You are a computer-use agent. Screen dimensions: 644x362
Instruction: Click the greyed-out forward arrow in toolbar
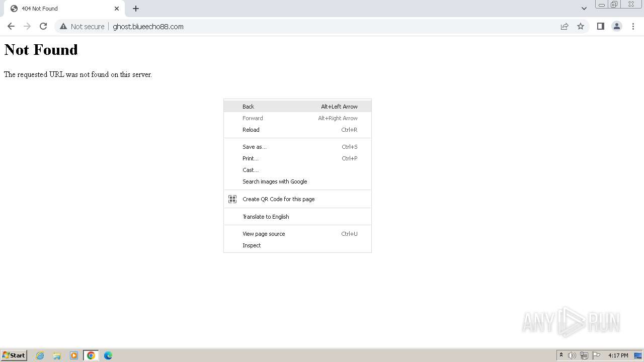[x=27, y=26]
